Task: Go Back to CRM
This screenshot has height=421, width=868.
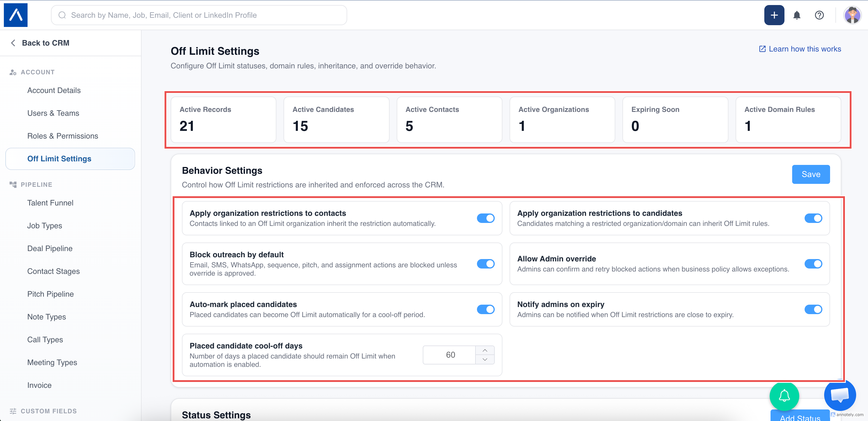Action: pos(46,43)
